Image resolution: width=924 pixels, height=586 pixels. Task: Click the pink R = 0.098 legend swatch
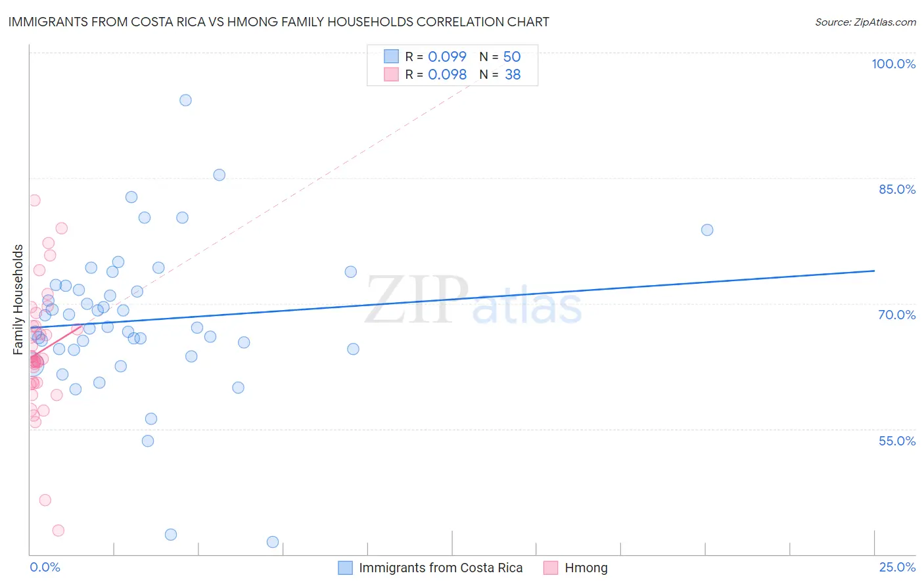coord(392,74)
